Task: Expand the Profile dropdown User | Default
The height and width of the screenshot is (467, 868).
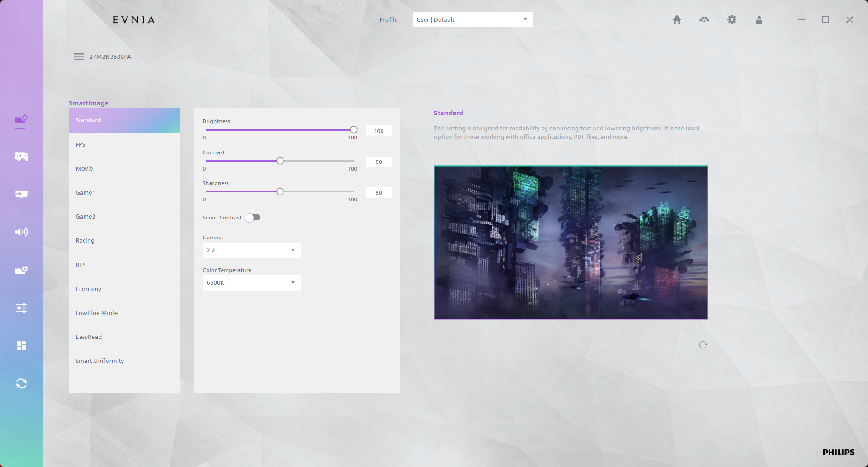Action: (x=472, y=19)
